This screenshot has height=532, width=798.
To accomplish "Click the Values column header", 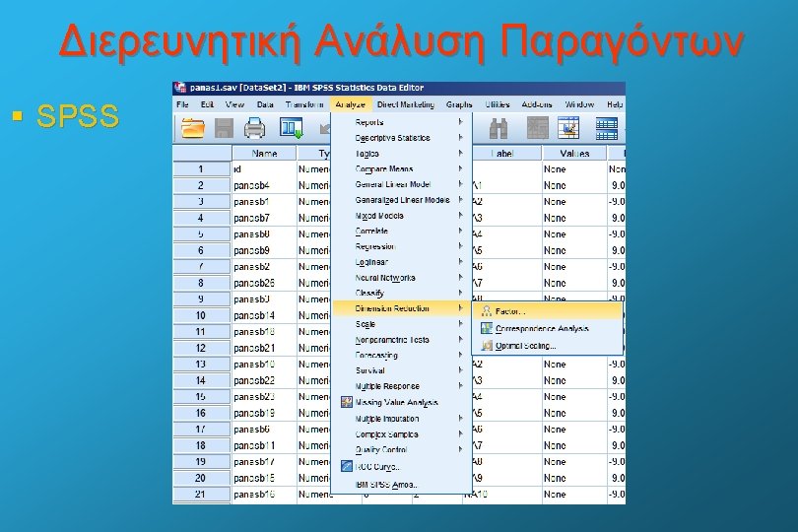I will click(574, 154).
